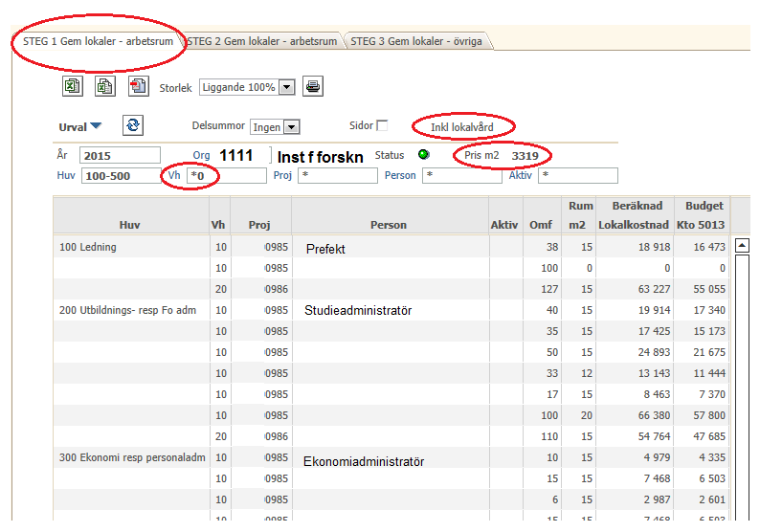The height and width of the screenshot is (532, 760).
Task: Click the Vh filter input field
Action: [x=227, y=175]
